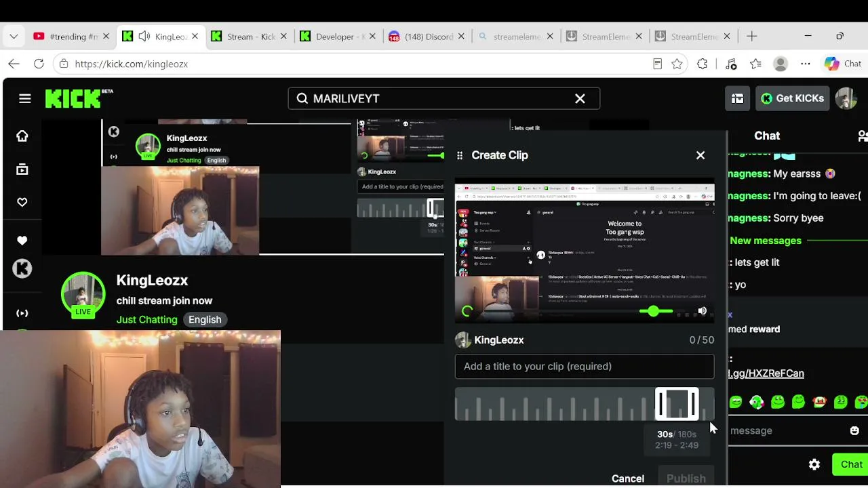Open the HXZReFCan invite link in chat
The height and width of the screenshot is (488, 868).
pos(766,373)
